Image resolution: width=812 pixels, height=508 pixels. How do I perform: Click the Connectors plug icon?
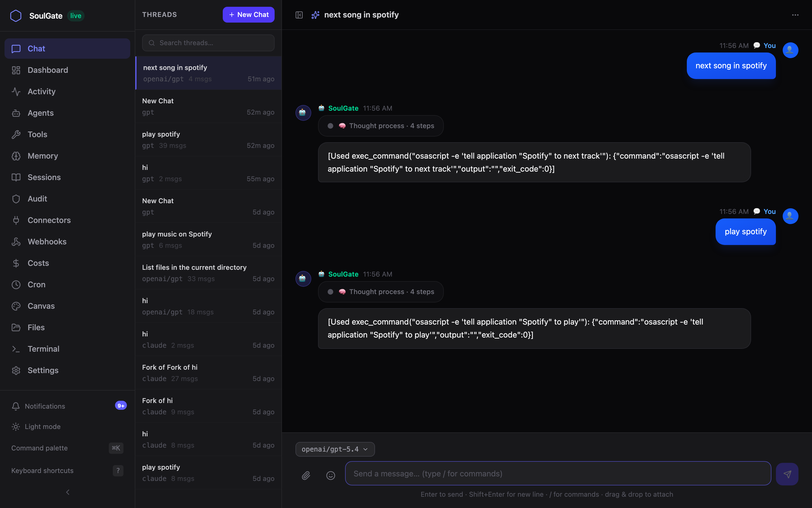tap(16, 220)
